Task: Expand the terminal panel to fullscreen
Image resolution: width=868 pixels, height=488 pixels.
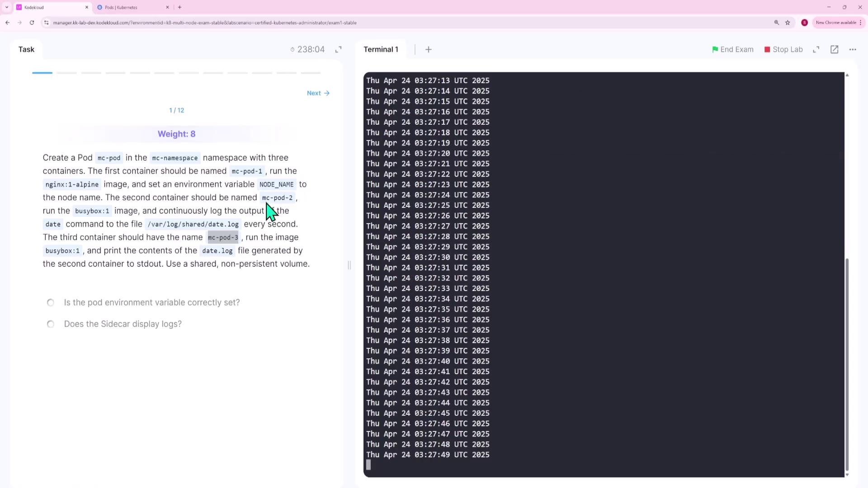Action: (816, 50)
